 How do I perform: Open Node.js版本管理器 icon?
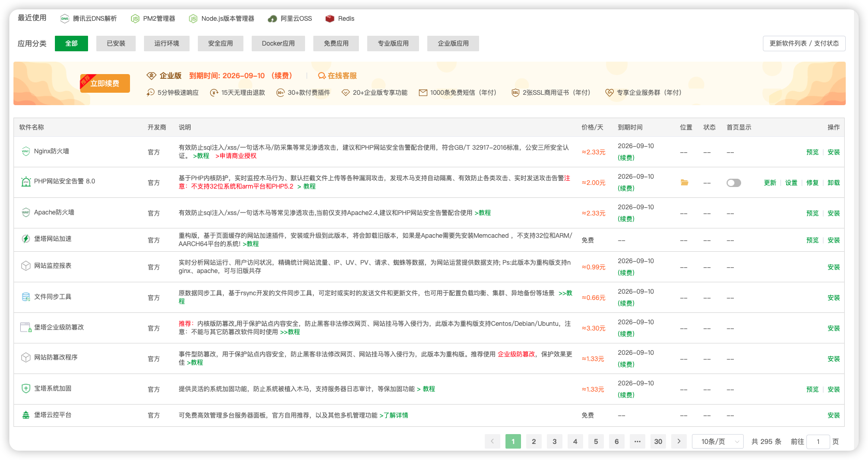pyautogui.click(x=193, y=19)
